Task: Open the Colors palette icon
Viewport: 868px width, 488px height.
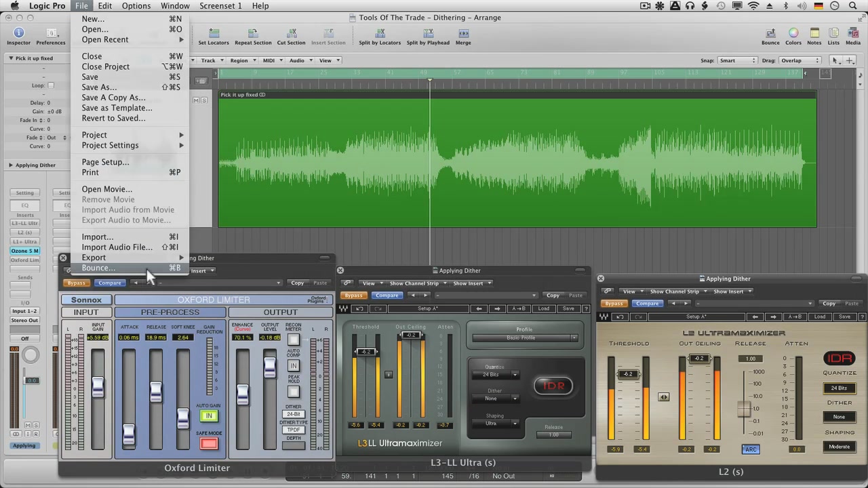Action: (x=793, y=33)
